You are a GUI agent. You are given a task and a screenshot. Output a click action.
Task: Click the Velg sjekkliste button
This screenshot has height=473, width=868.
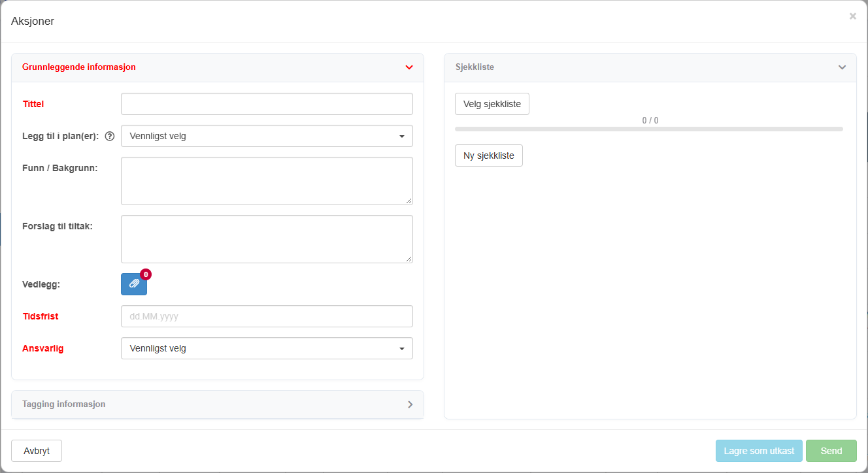coord(492,104)
